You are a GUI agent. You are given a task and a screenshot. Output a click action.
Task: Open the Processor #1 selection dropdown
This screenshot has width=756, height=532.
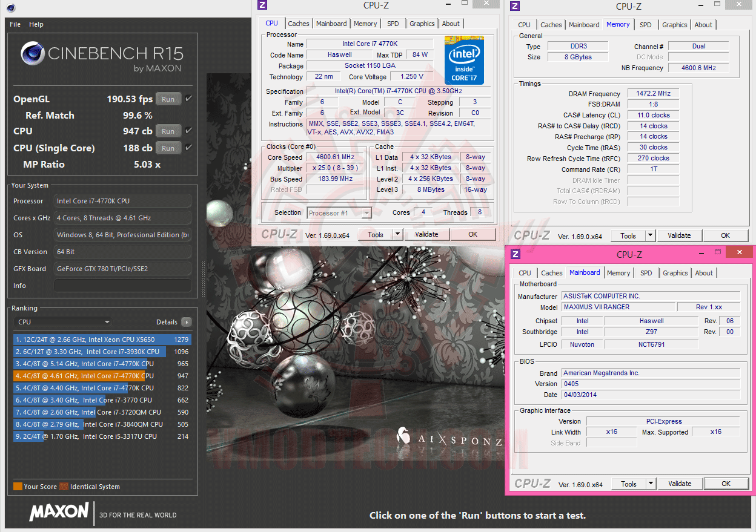(339, 213)
